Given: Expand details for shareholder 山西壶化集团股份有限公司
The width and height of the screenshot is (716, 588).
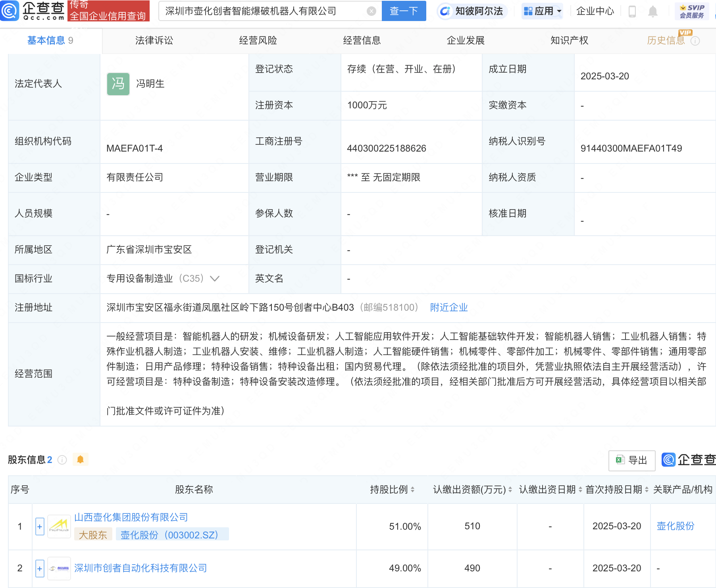Looking at the screenshot, I should [x=39, y=527].
